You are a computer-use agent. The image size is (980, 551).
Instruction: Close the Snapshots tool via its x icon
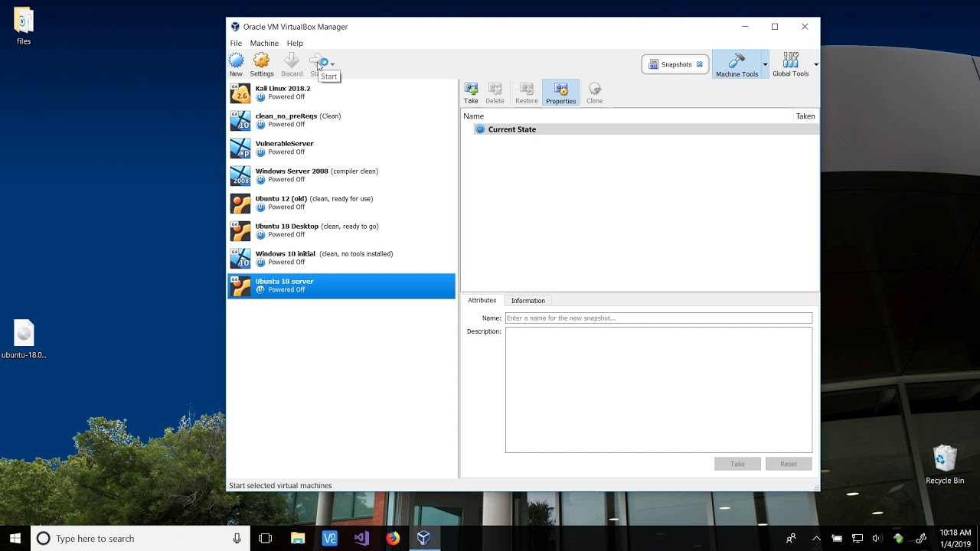pyautogui.click(x=700, y=64)
